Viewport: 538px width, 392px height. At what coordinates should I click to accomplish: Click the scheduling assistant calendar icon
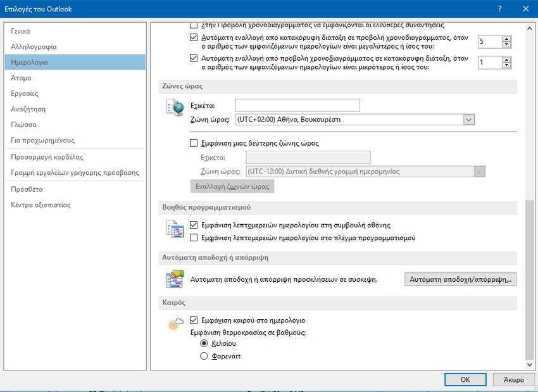pyautogui.click(x=175, y=229)
